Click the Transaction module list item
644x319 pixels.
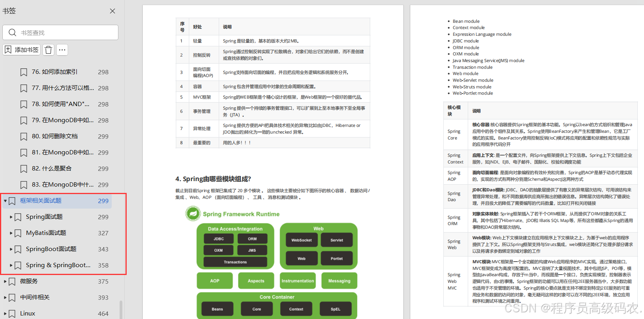[x=472, y=67]
